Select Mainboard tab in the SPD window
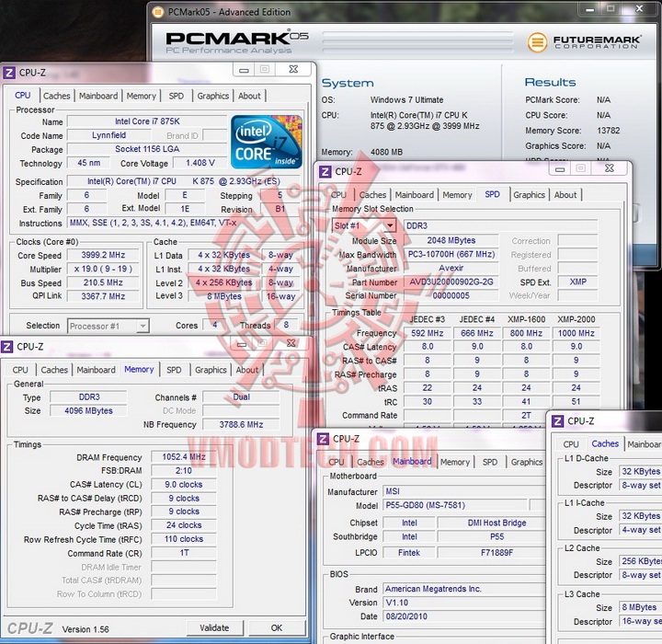662x644 pixels. pos(414,195)
